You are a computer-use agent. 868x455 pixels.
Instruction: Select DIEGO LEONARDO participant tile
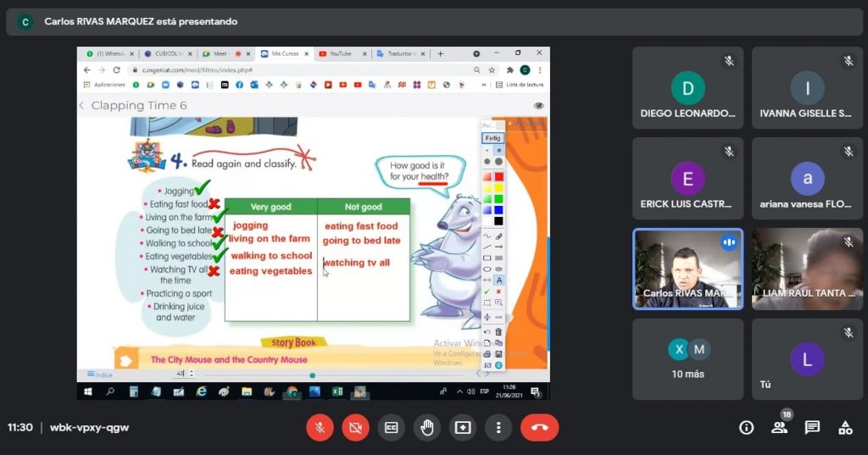pyautogui.click(x=687, y=88)
